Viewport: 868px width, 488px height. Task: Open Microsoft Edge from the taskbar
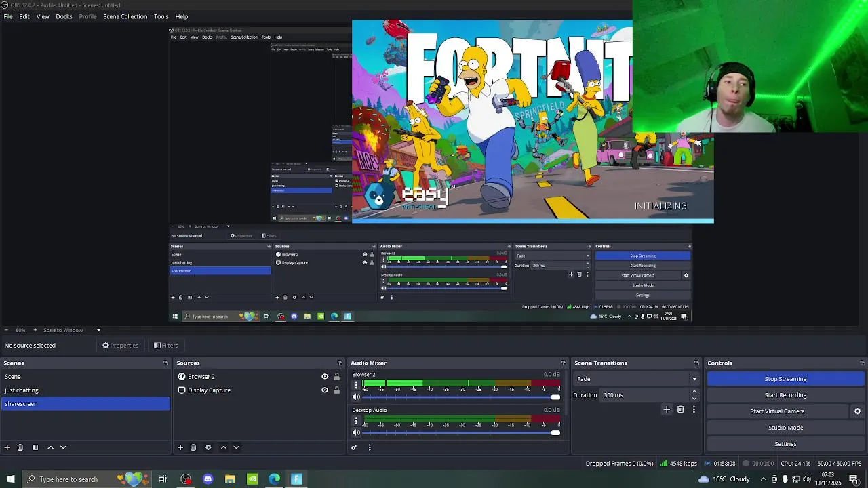click(x=274, y=479)
